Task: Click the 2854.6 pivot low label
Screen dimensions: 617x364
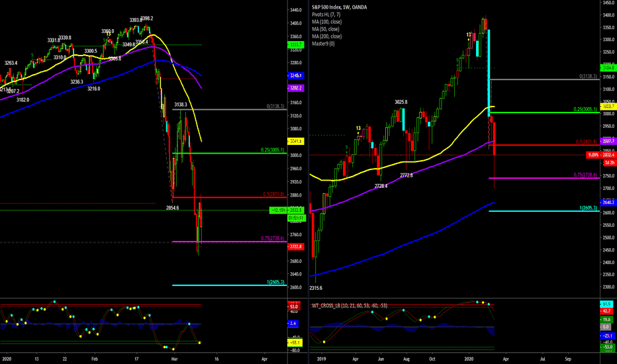Action: (x=172, y=208)
